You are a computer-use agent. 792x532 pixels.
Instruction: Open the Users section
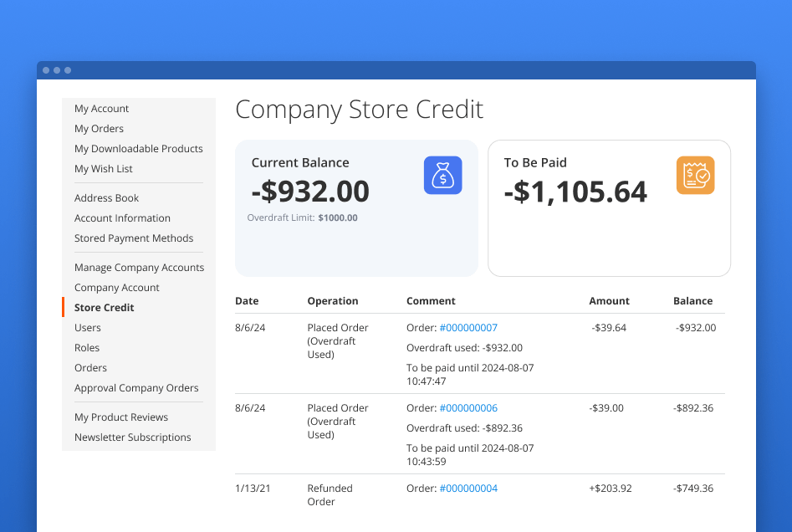[x=87, y=327]
